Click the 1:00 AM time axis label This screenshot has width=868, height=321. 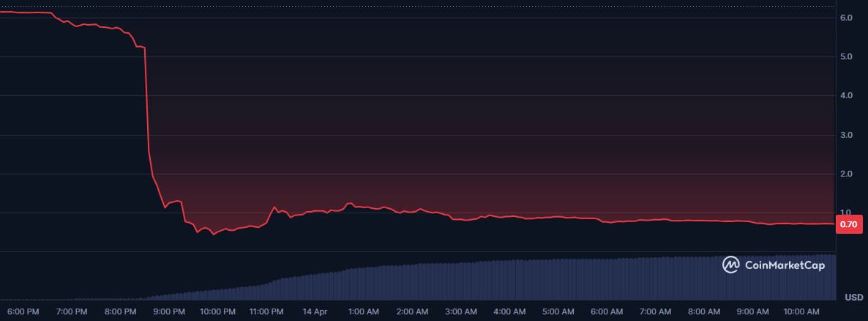pyautogui.click(x=364, y=311)
